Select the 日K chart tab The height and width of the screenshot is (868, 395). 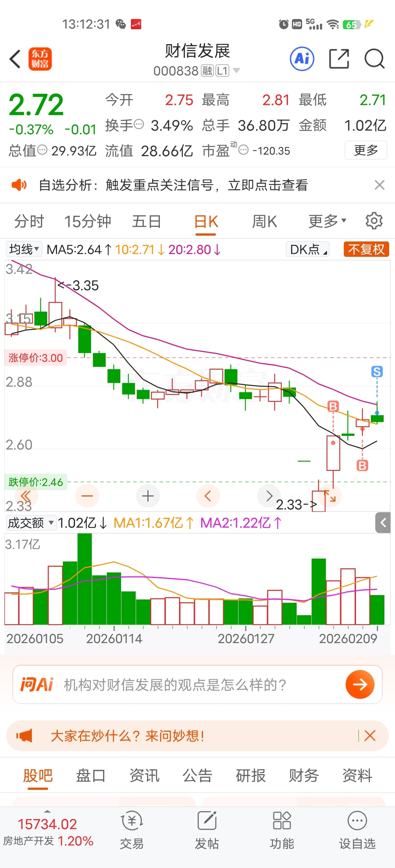pos(206,221)
